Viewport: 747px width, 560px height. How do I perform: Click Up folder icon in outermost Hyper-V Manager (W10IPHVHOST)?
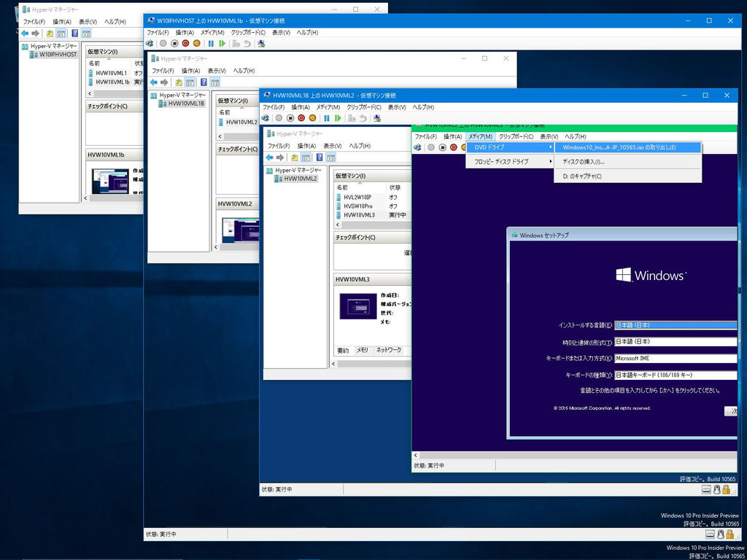pyautogui.click(x=50, y=34)
